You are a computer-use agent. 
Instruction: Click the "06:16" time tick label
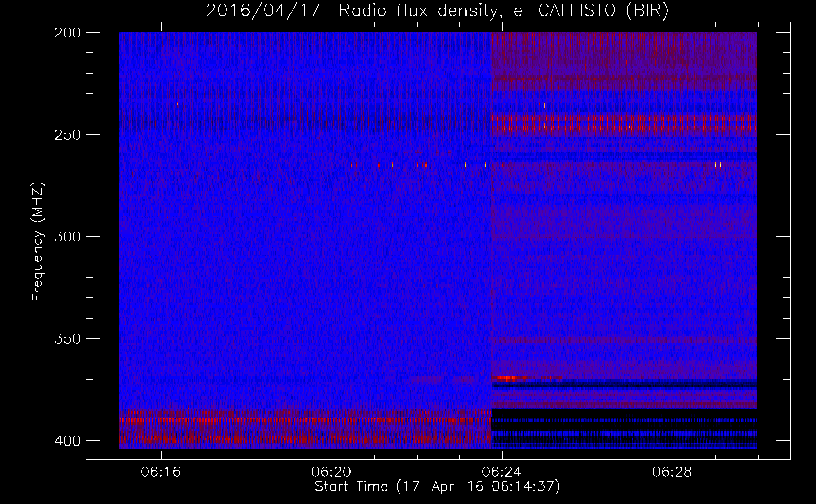[x=161, y=472]
